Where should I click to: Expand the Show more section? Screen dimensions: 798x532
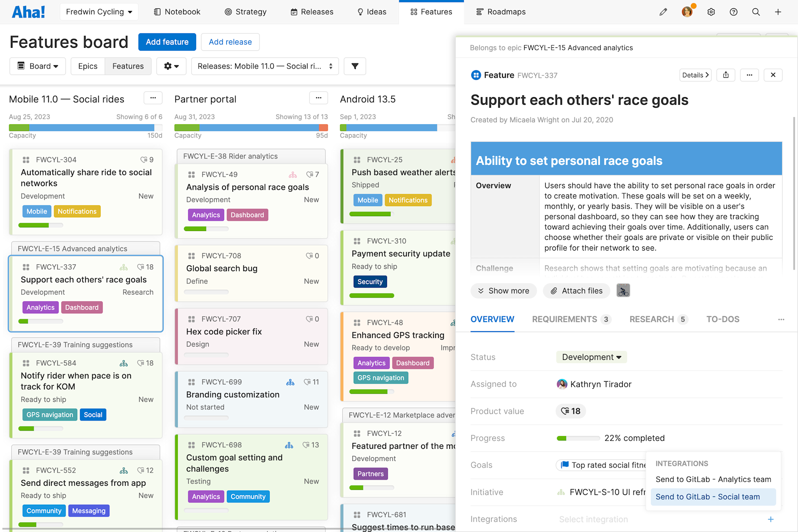pyautogui.click(x=503, y=291)
